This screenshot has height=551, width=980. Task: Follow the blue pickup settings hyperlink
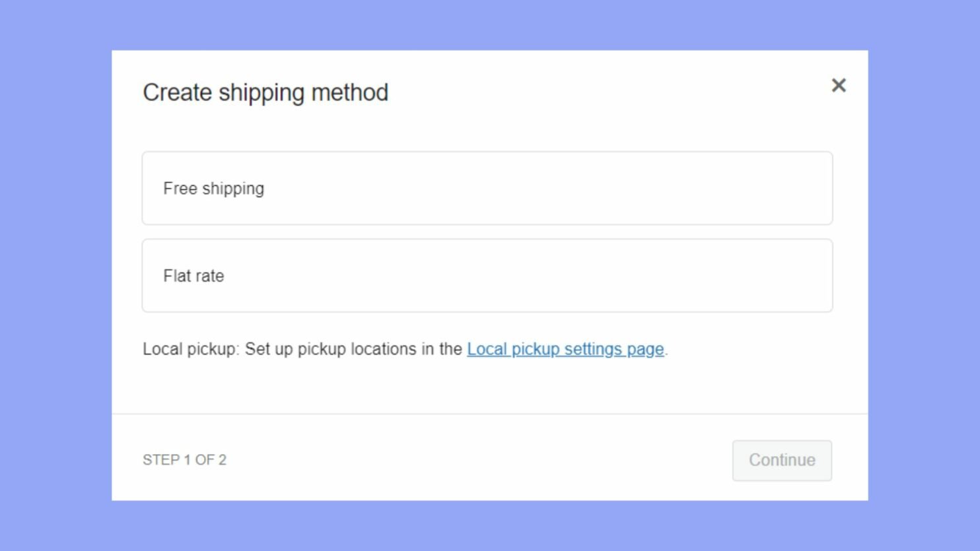coord(565,349)
